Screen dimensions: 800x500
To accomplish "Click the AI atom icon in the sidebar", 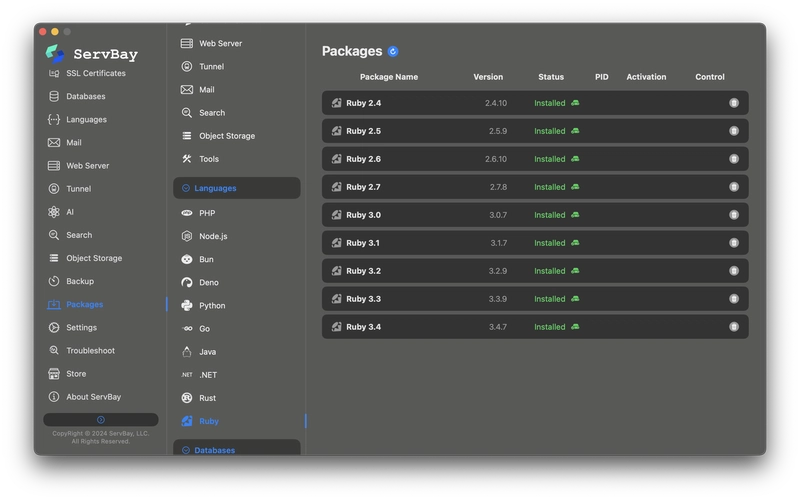I will (x=54, y=212).
